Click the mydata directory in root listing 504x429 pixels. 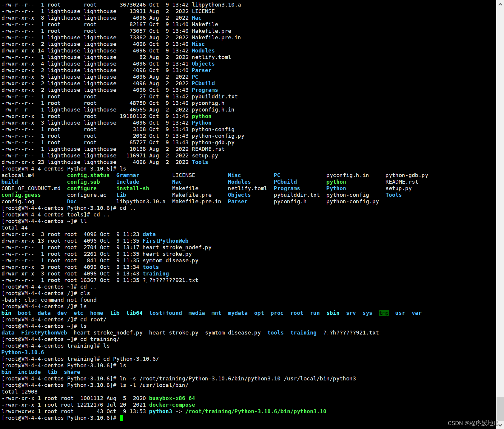pyautogui.click(x=238, y=313)
